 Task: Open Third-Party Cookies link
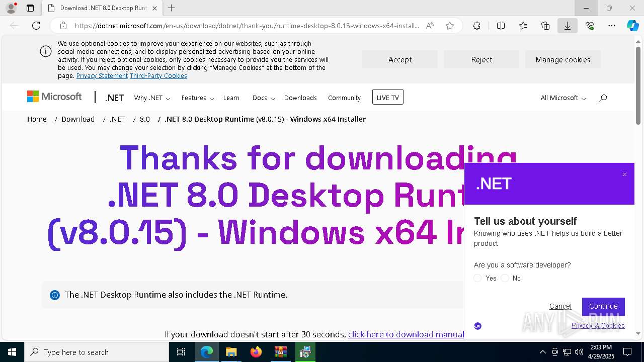[x=158, y=76]
